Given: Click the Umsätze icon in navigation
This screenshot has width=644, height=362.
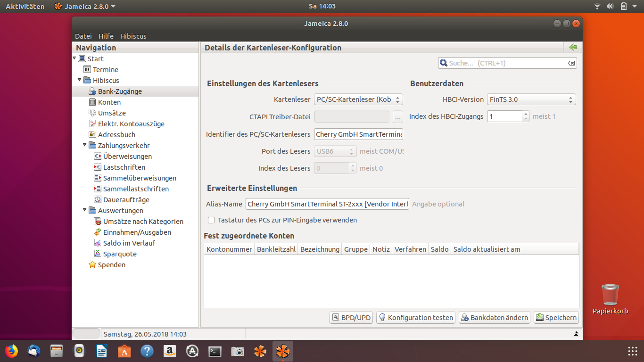Looking at the screenshot, I should click(92, 113).
